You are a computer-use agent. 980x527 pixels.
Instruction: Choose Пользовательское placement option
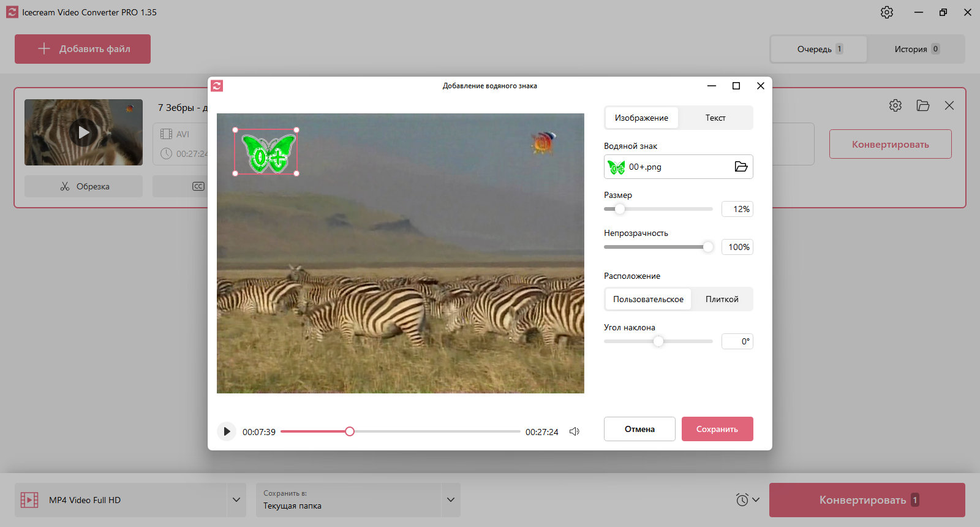(x=648, y=299)
